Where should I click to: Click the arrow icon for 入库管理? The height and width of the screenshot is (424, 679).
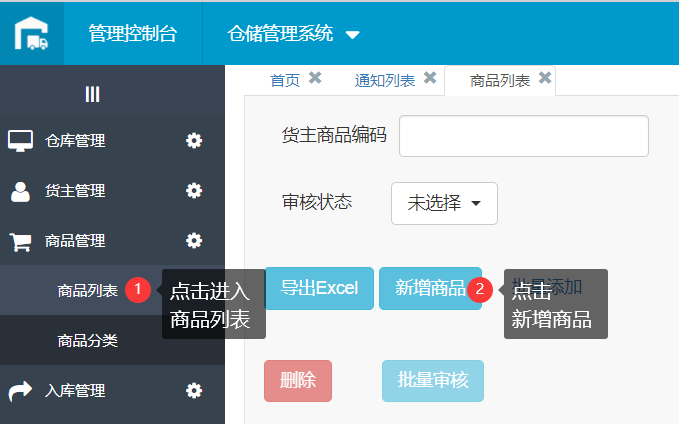click(x=20, y=391)
